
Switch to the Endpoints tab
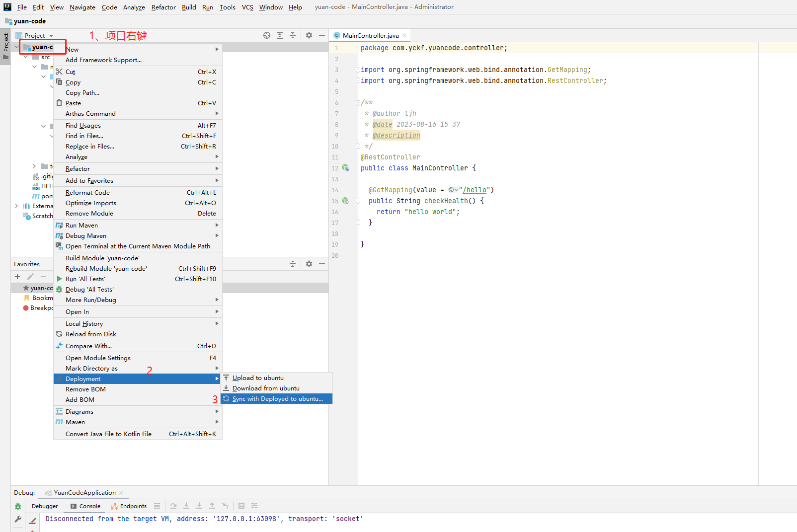pos(129,506)
